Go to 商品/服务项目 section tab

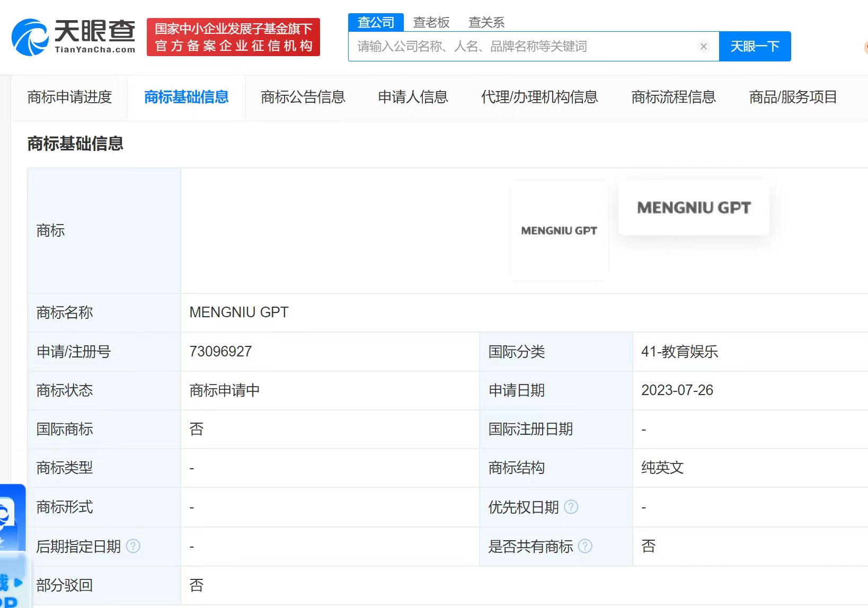(793, 97)
